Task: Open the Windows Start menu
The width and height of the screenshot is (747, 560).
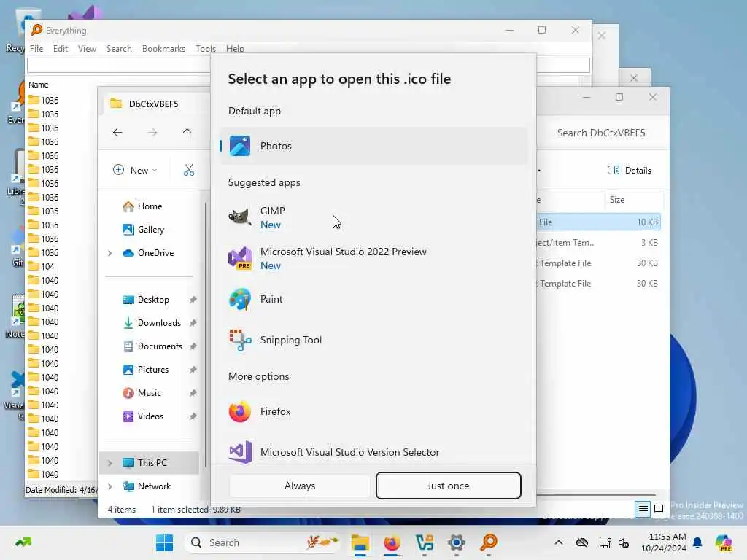Action: click(x=164, y=542)
